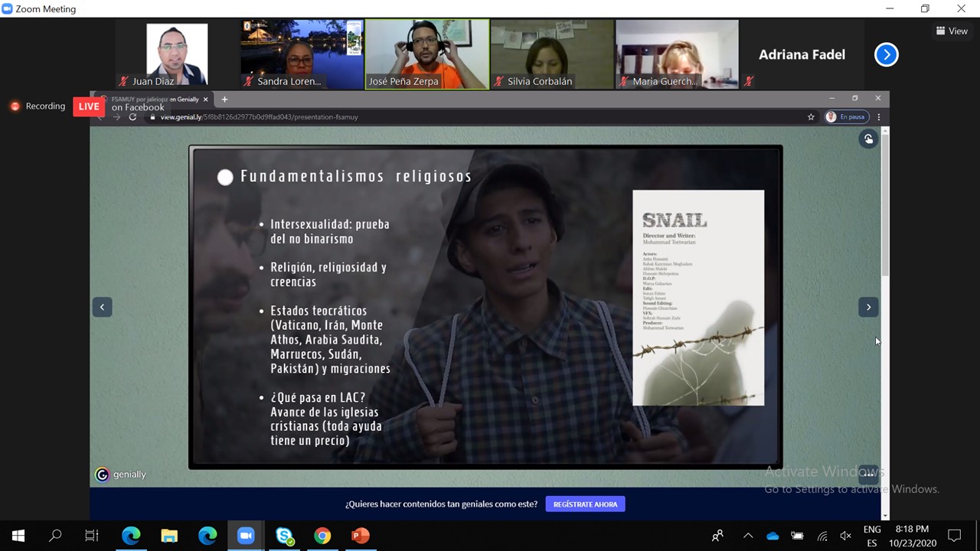Click the ¿Qué pasa en LAC? bullet text
The width and height of the screenshot is (980, 551).
click(326, 419)
